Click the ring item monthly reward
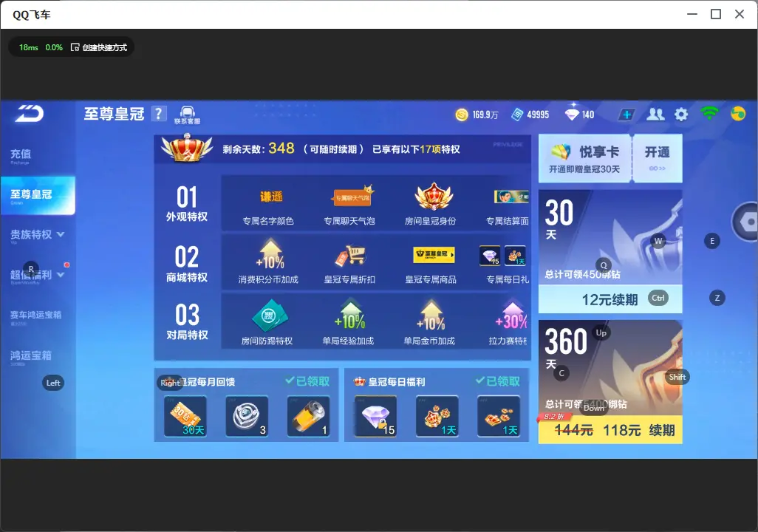 (247, 417)
